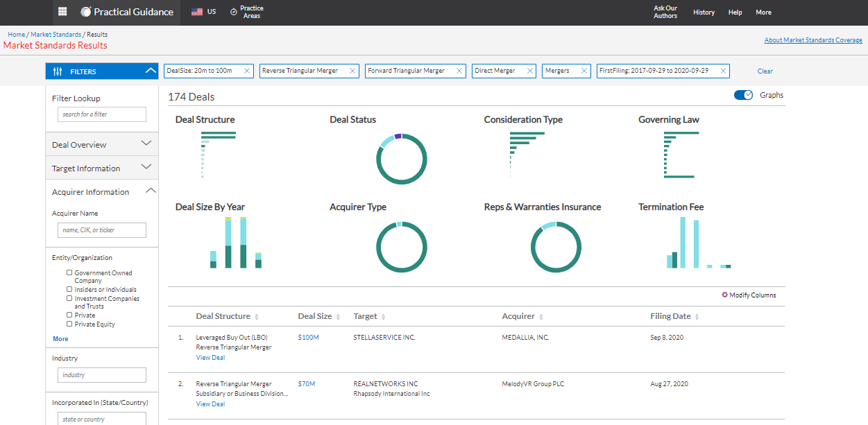Open the Deal Size By Year chart
The image size is (868, 425).
[236, 243]
